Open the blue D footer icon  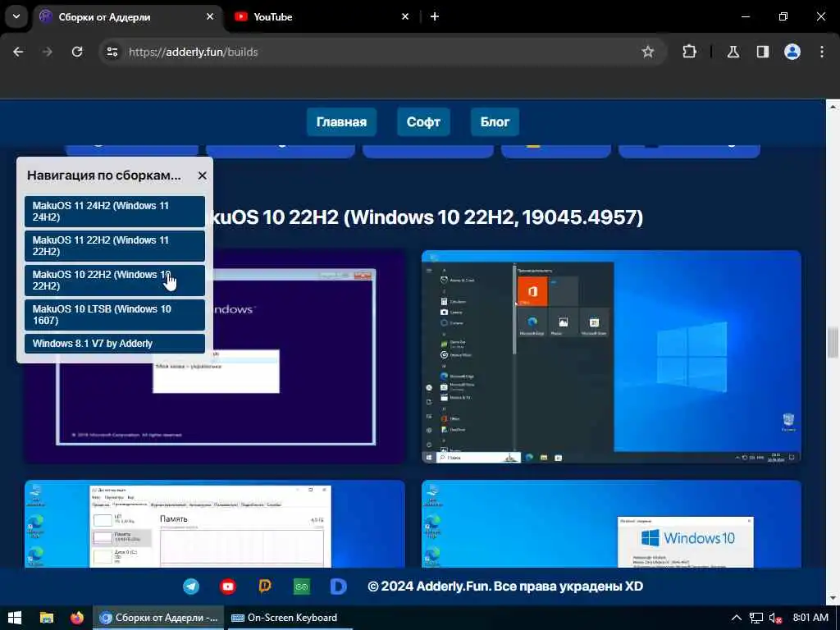coord(338,587)
